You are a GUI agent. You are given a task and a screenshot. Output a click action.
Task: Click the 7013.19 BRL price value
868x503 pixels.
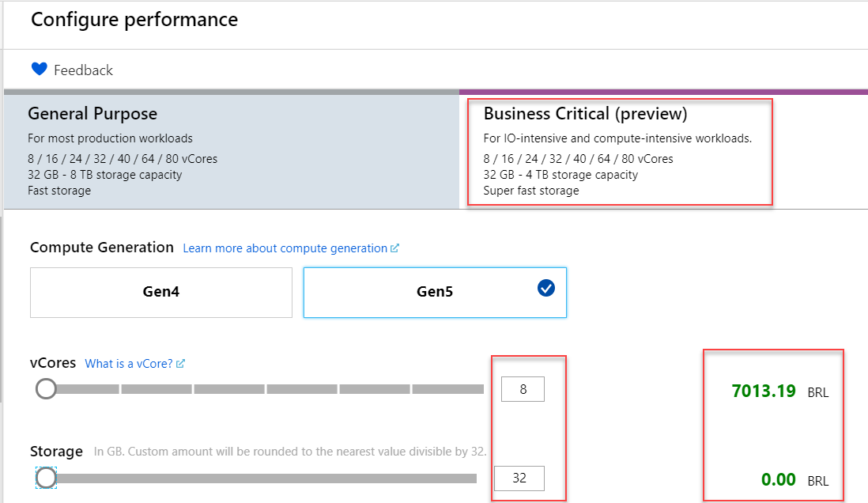764,391
